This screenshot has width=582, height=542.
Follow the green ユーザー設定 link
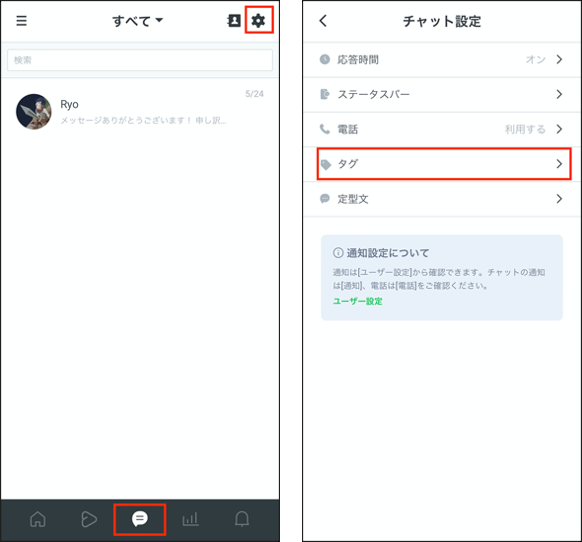pos(357,301)
